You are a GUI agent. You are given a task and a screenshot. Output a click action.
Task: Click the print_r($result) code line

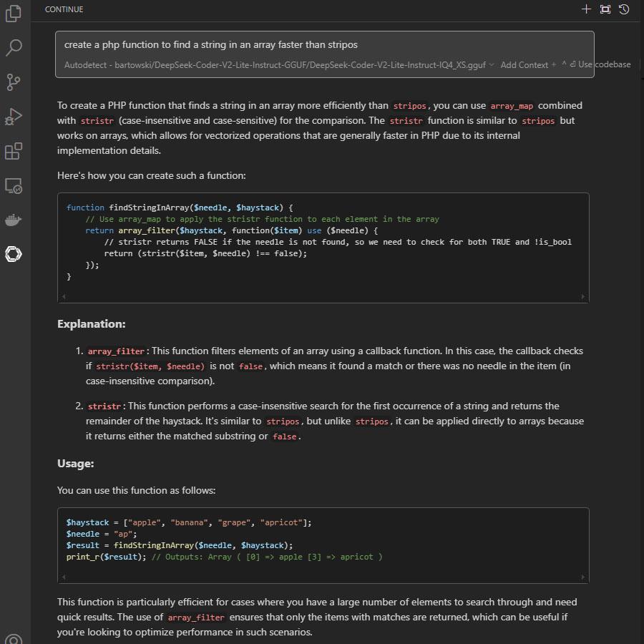click(x=224, y=557)
